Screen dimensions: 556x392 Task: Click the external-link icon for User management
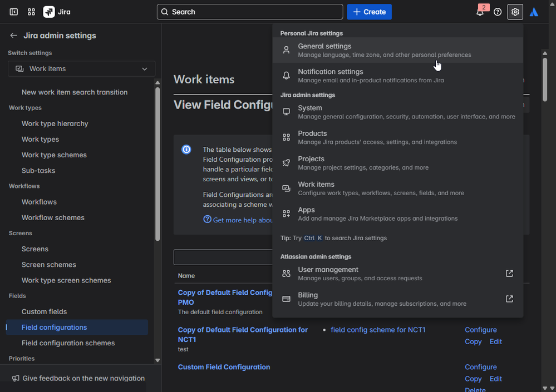tap(509, 274)
